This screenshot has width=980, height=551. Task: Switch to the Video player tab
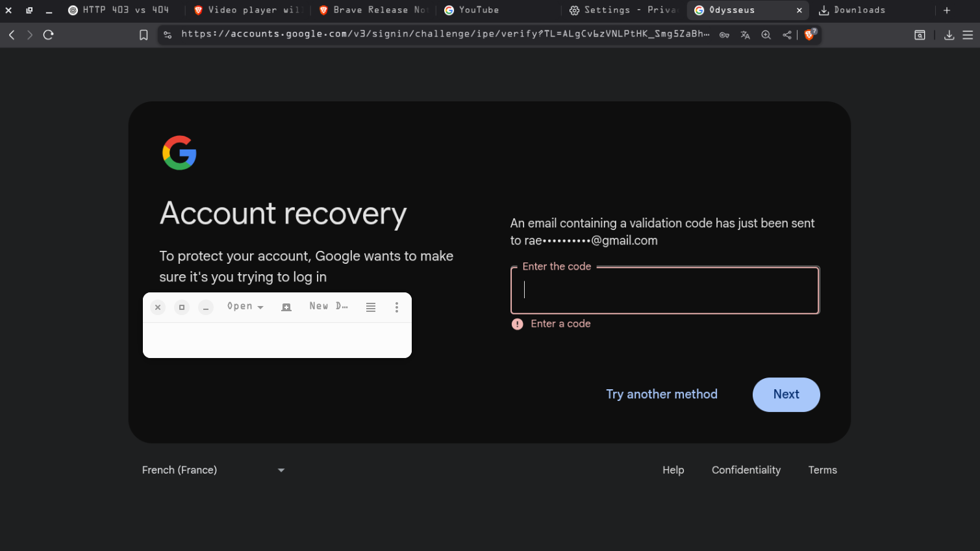[247, 10]
